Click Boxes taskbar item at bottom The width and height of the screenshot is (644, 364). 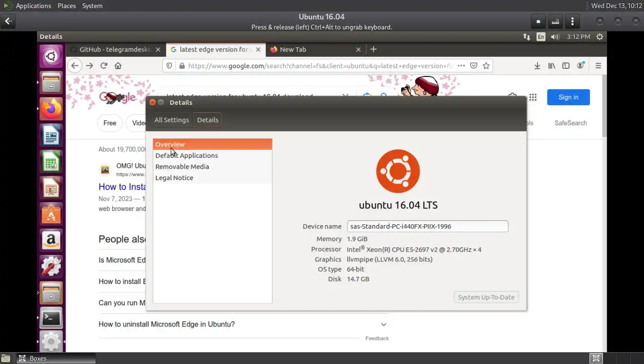(55, 358)
